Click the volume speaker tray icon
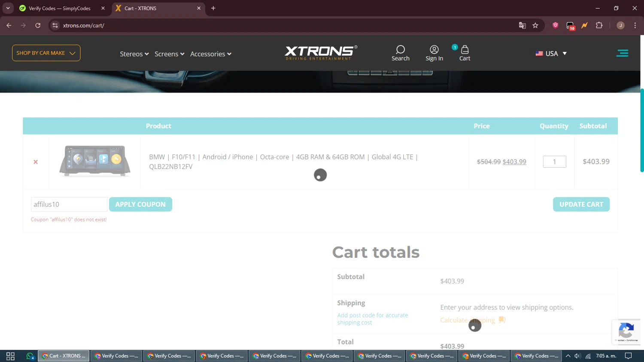Screen dimensions: 644x362 [577, 356]
